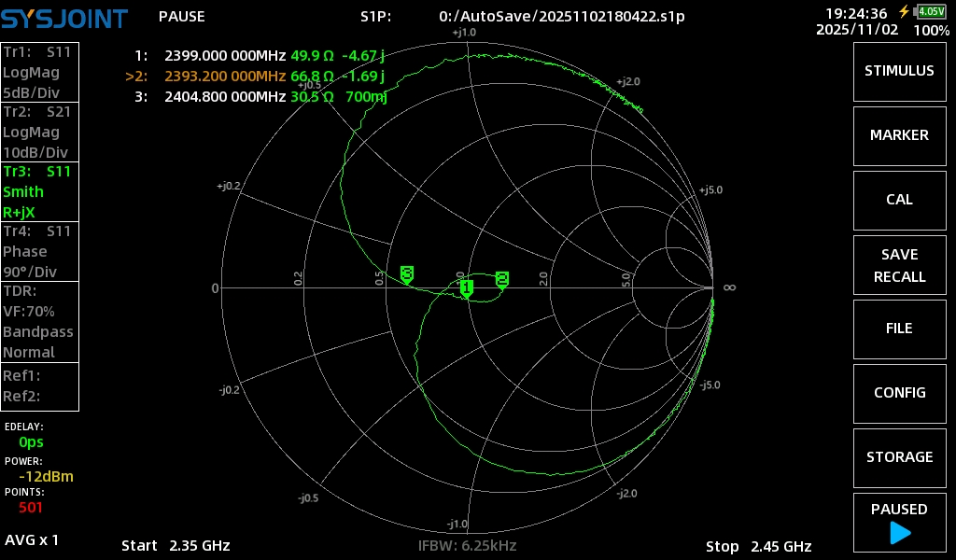The image size is (956, 560).
Task: Open the SAVE RECALL menu
Action: click(x=899, y=266)
